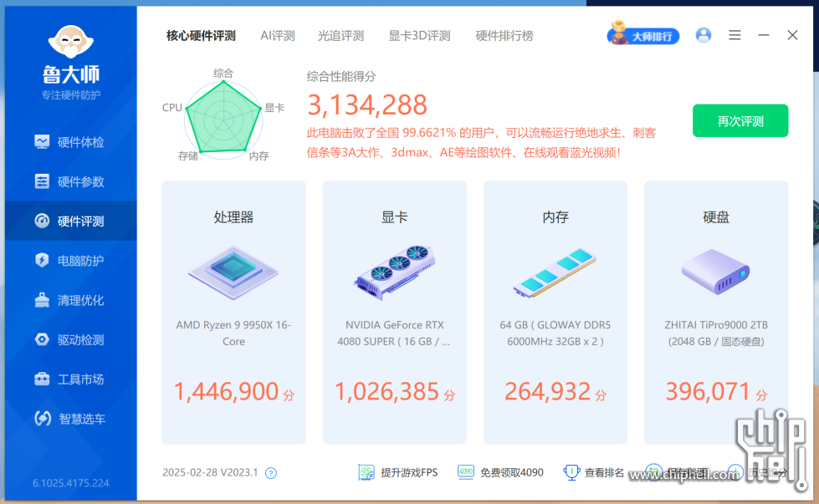Click memory score 264,932

(548, 391)
